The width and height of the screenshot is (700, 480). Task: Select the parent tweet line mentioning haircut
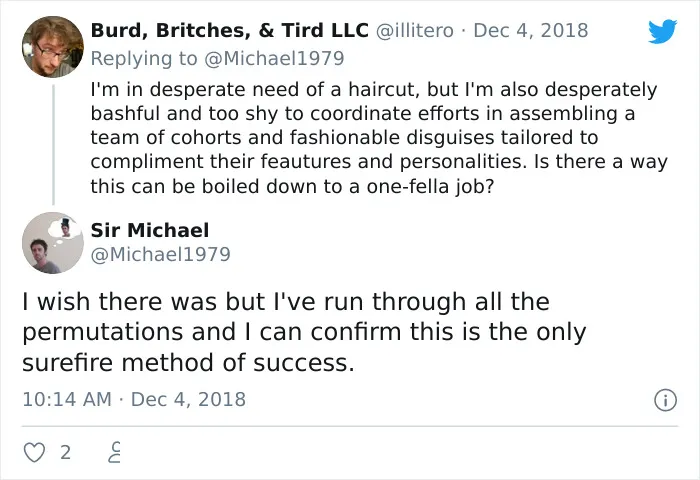click(374, 90)
